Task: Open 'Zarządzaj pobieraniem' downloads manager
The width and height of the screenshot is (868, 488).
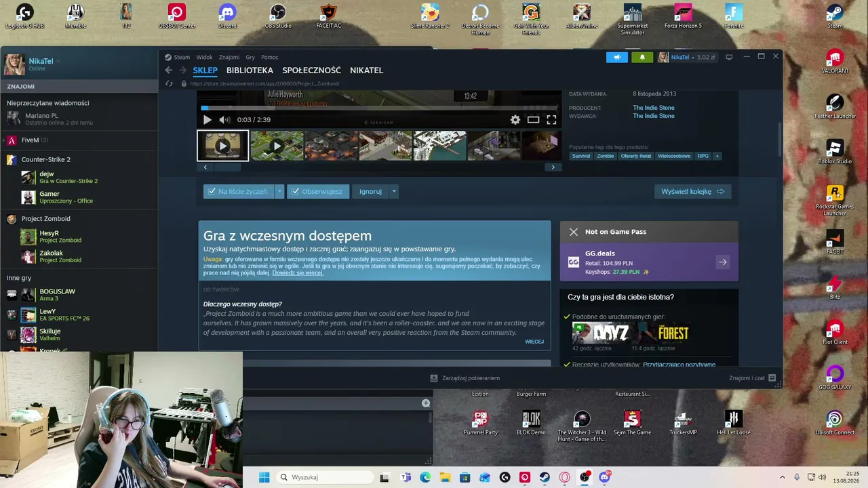Action: point(465,378)
